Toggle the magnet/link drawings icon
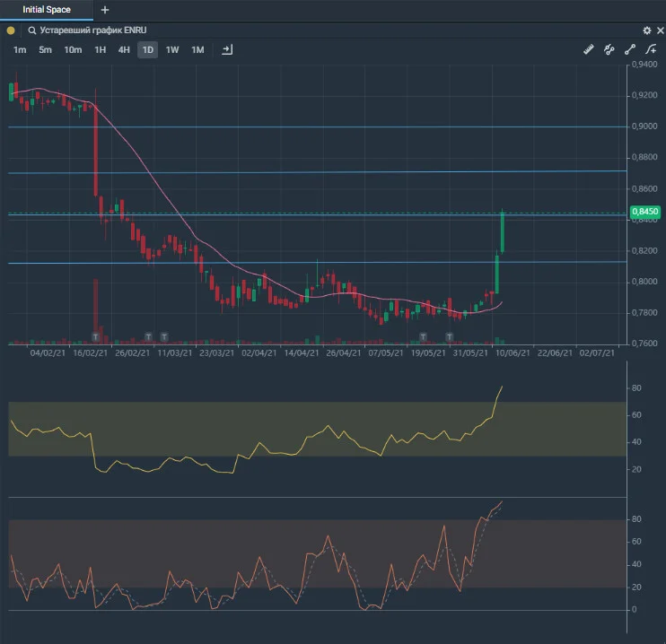Image resolution: width=666 pixels, height=644 pixels. click(x=609, y=49)
